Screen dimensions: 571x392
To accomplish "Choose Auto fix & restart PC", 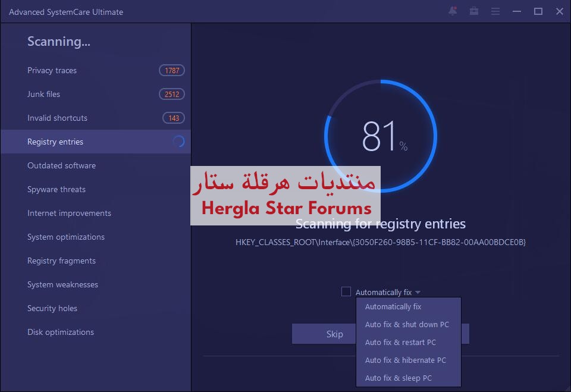I will [408, 342].
